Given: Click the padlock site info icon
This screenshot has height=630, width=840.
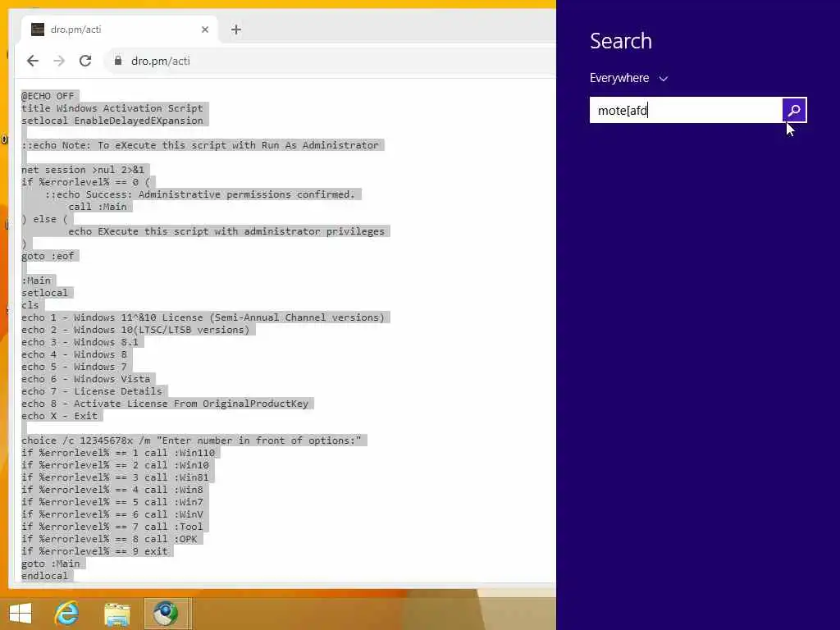Looking at the screenshot, I should (x=118, y=61).
